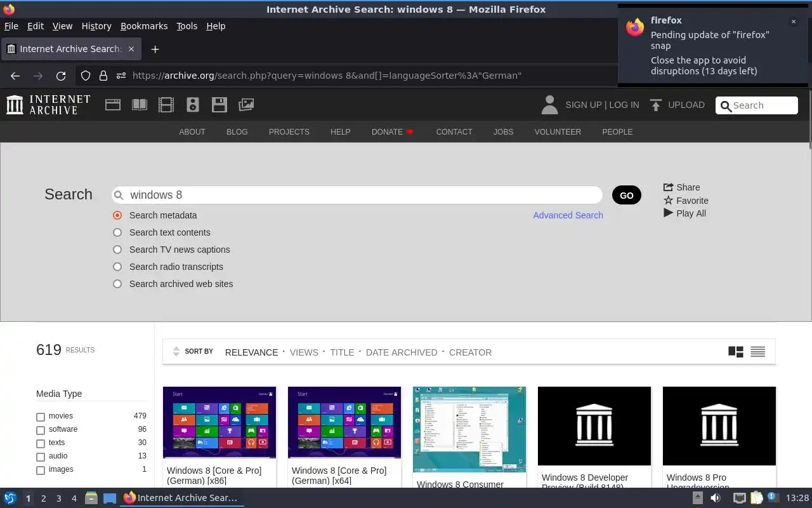The height and width of the screenshot is (508, 812).
Task: Open the tracking protection shield icon
Action: [x=86, y=76]
